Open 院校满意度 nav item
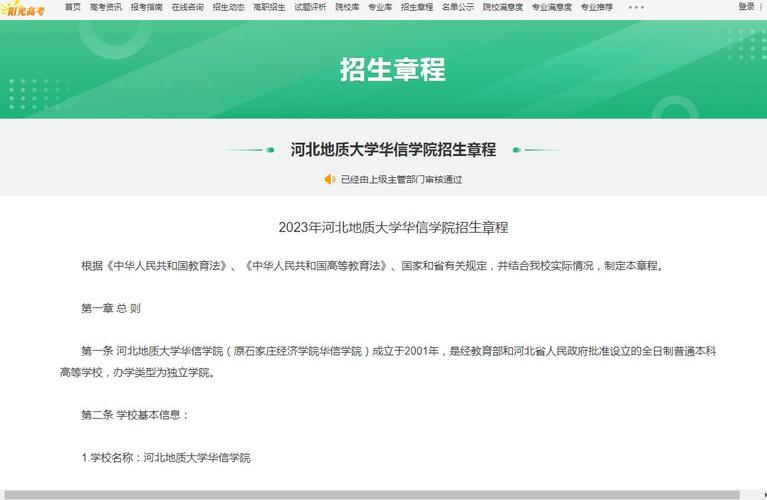This screenshot has width=767, height=500. [502, 7]
